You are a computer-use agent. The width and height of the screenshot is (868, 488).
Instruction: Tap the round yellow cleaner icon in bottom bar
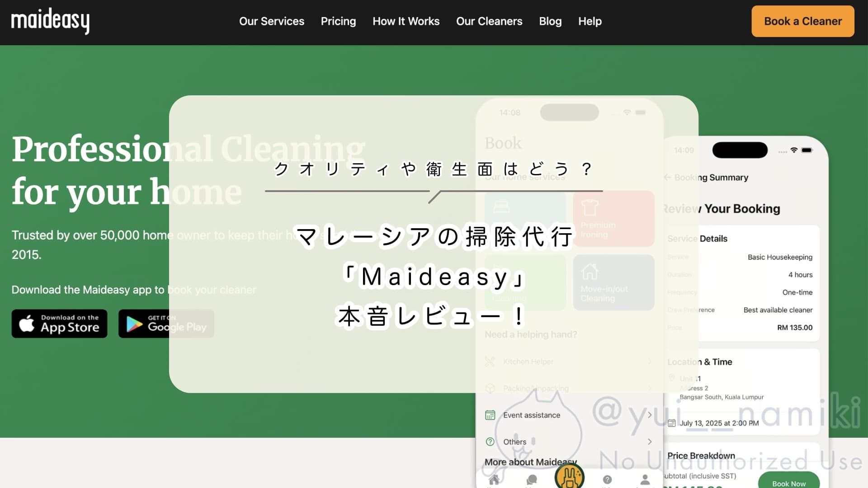(570, 476)
